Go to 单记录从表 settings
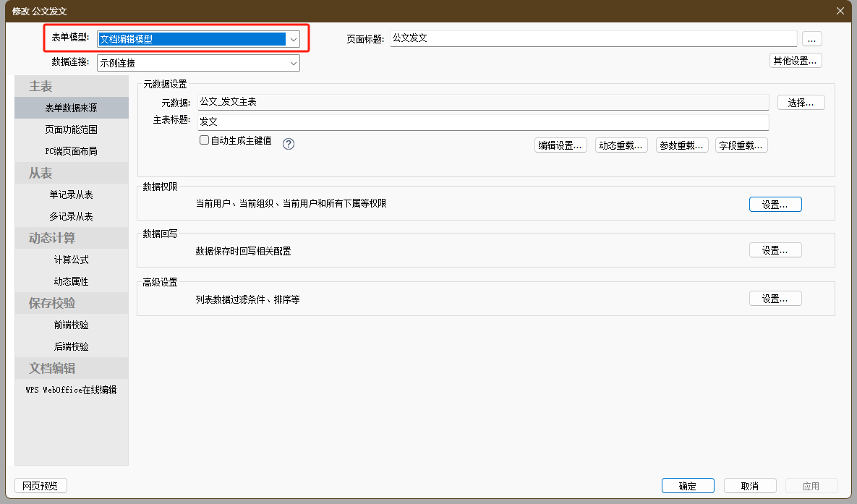This screenshot has height=504, width=857. click(71, 195)
